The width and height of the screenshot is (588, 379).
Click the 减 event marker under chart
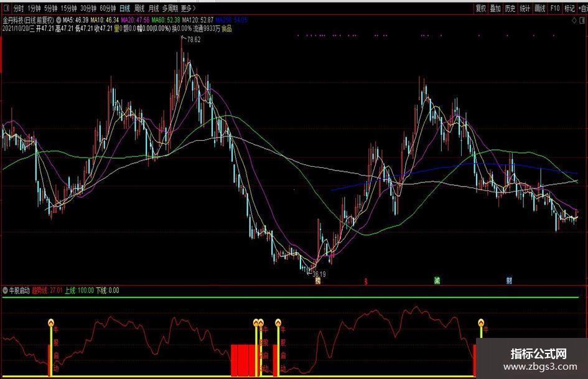(437, 281)
